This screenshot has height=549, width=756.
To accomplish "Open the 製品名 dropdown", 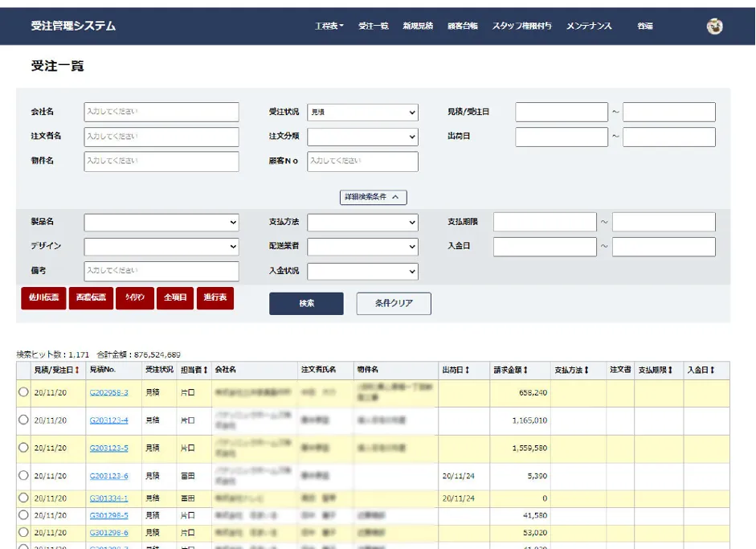I will click(161, 223).
